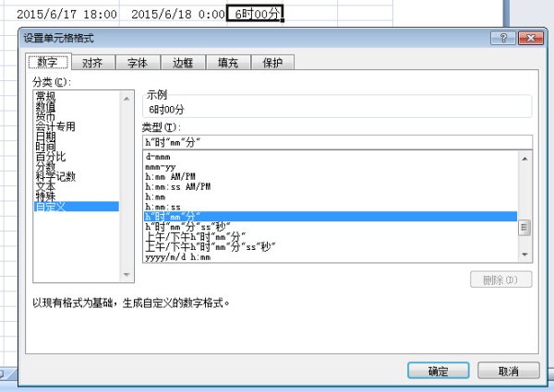Choose h:mm:ss AM/PM format type

(x=177, y=186)
